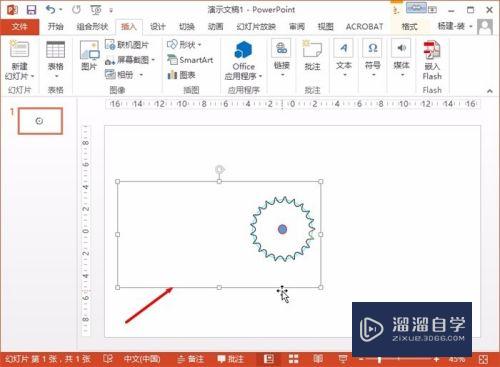
Task: Insert a 图表 (Chart)
Action: pos(182,75)
